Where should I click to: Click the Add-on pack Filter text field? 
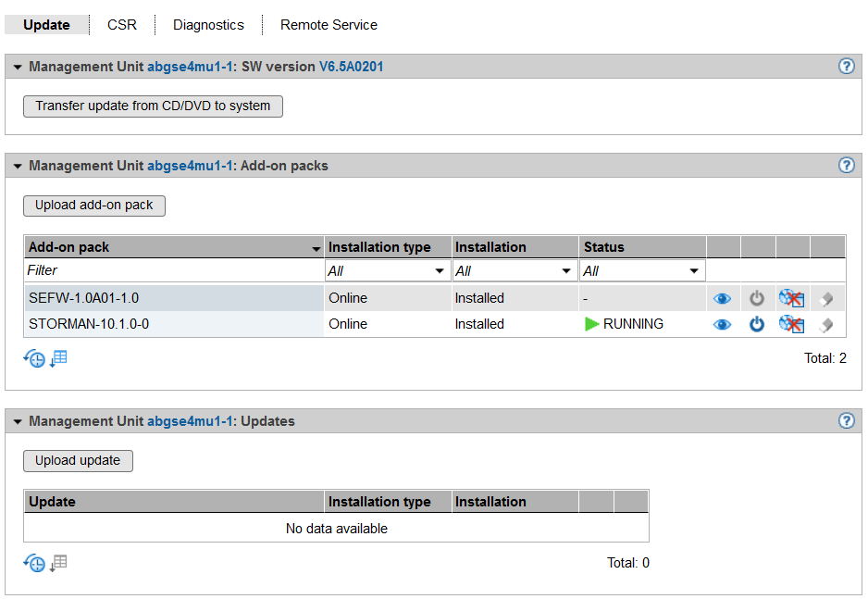click(174, 271)
